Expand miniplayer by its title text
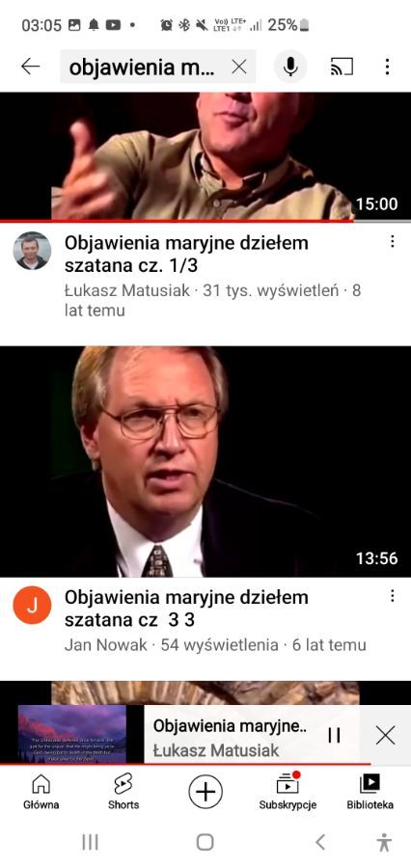Screen dimensions: 411x868 coord(230,725)
